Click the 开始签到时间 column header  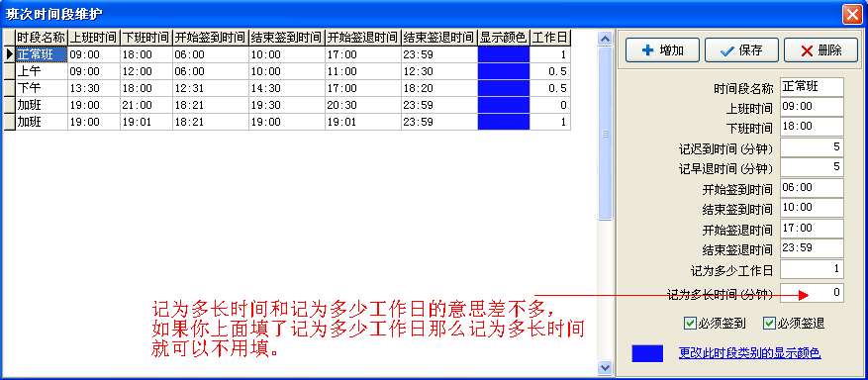click(211, 39)
